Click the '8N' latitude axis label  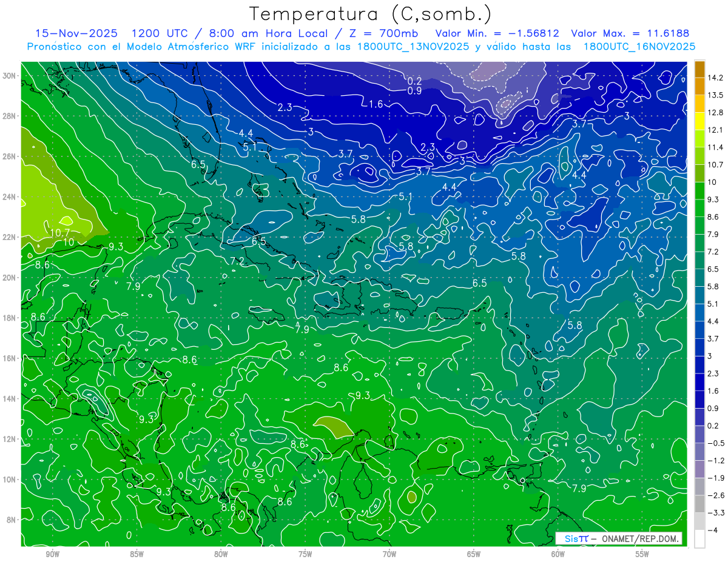(x=12, y=520)
